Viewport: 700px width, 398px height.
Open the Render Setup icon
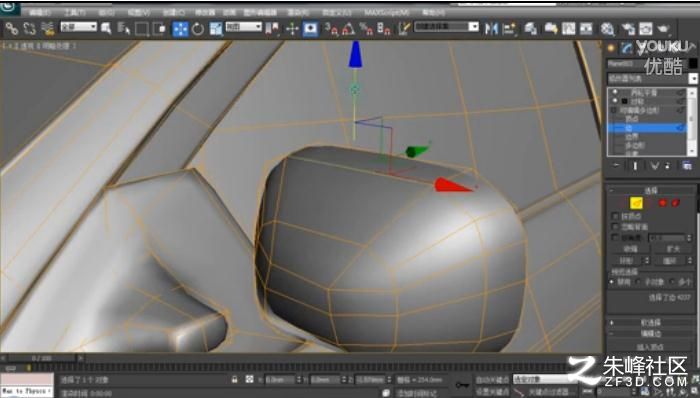click(x=628, y=29)
